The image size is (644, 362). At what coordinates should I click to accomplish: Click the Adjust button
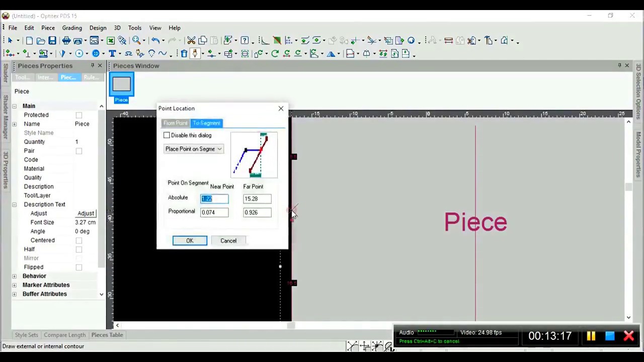coord(86,214)
